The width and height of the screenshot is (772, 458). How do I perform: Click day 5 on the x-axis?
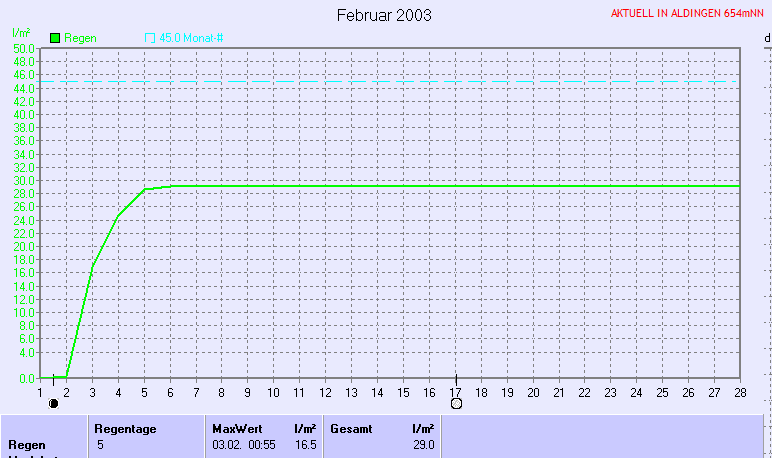(144, 392)
